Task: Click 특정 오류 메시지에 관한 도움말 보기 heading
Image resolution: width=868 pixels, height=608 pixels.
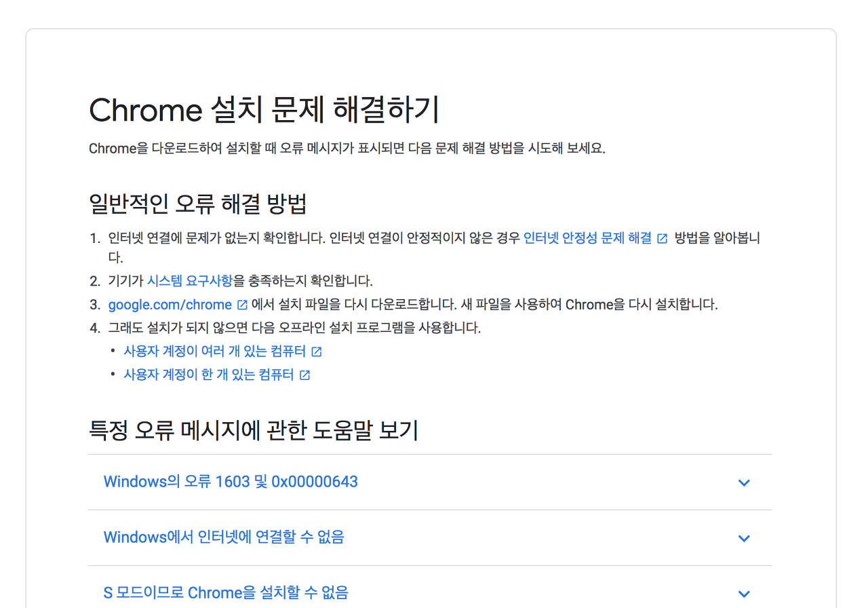Action: [x=254, y=430]
